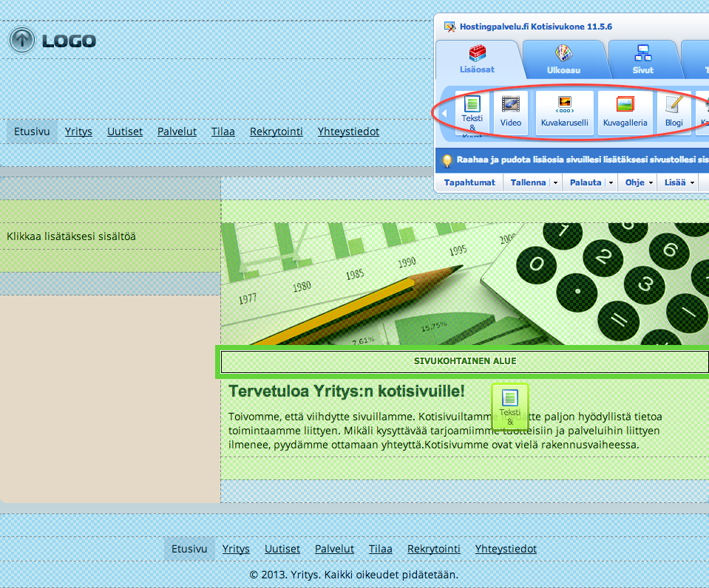This screenshot has width=709, height=588.
Task: Select the Kuvagalleria module
Action: pos(625,113)
